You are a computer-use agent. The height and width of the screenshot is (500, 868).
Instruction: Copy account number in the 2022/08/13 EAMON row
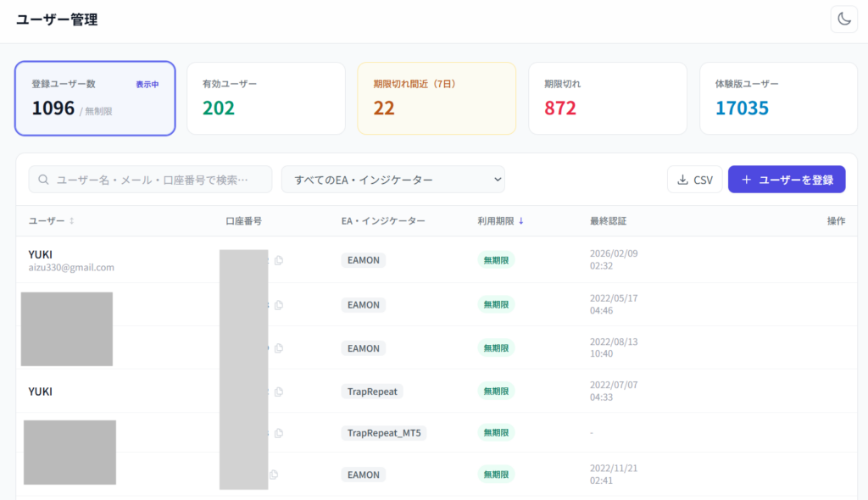tap(279, 348)
